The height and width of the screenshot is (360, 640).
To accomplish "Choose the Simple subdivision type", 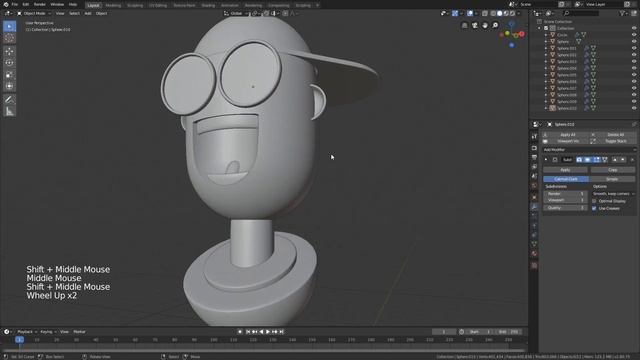I will coord(612,179).
